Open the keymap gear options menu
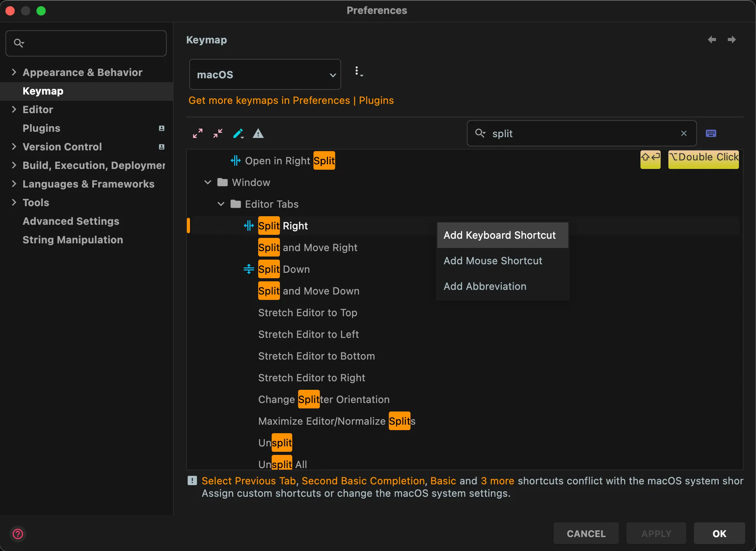The image size is (756, 551). point(359,72)
